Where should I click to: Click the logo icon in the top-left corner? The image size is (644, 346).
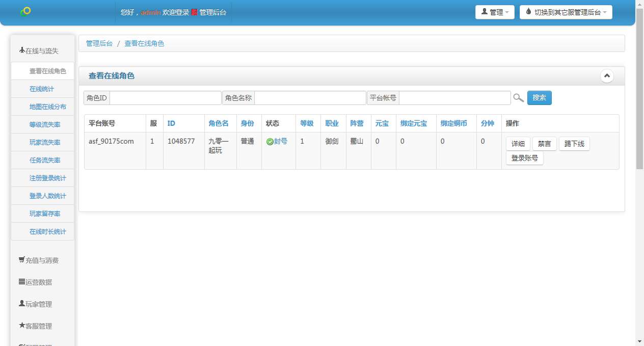coord(24,10)
